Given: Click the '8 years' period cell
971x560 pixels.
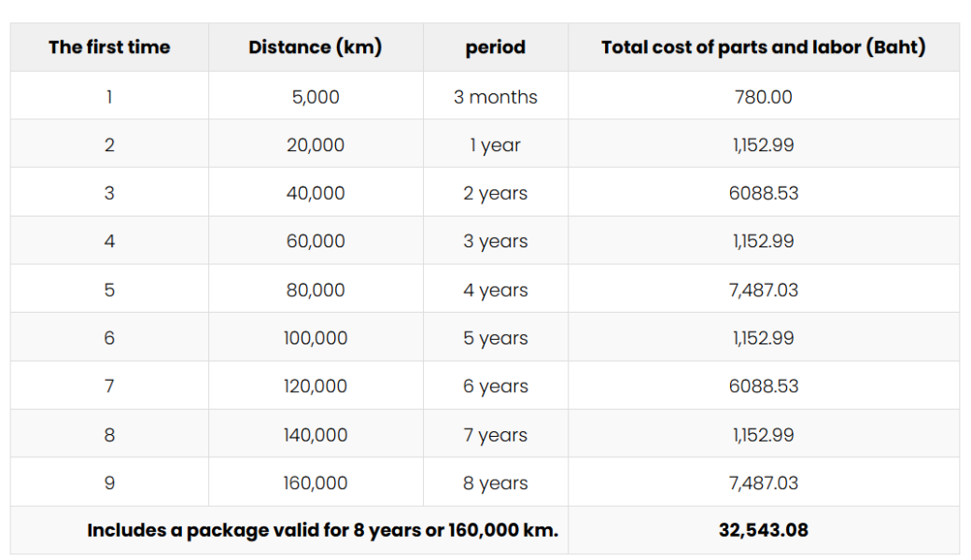Looking at the screenshot, I should (496, 483).
